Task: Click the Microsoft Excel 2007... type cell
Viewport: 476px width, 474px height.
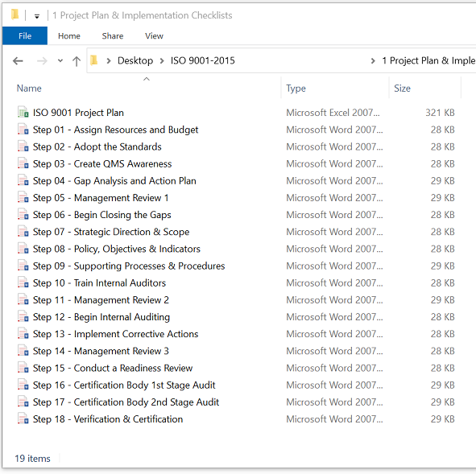Action: [333, 113]
